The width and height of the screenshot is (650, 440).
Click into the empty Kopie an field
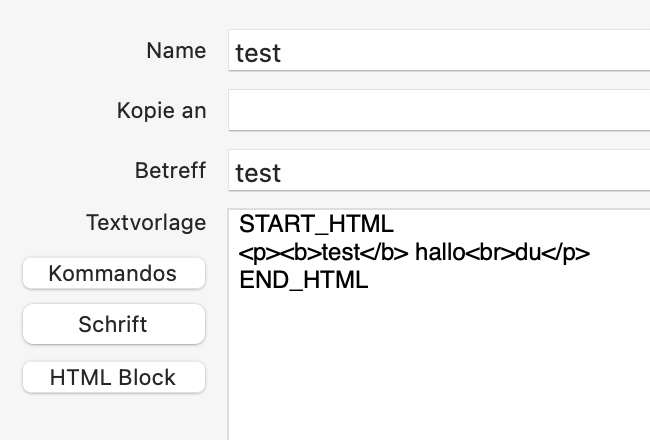(439, 110)
